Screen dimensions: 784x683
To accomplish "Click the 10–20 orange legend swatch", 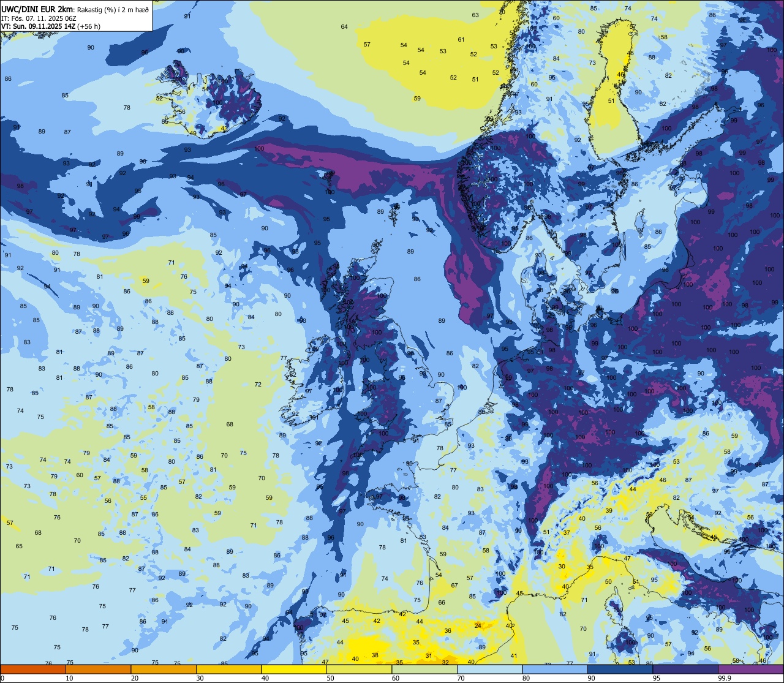I will (98, 669).
